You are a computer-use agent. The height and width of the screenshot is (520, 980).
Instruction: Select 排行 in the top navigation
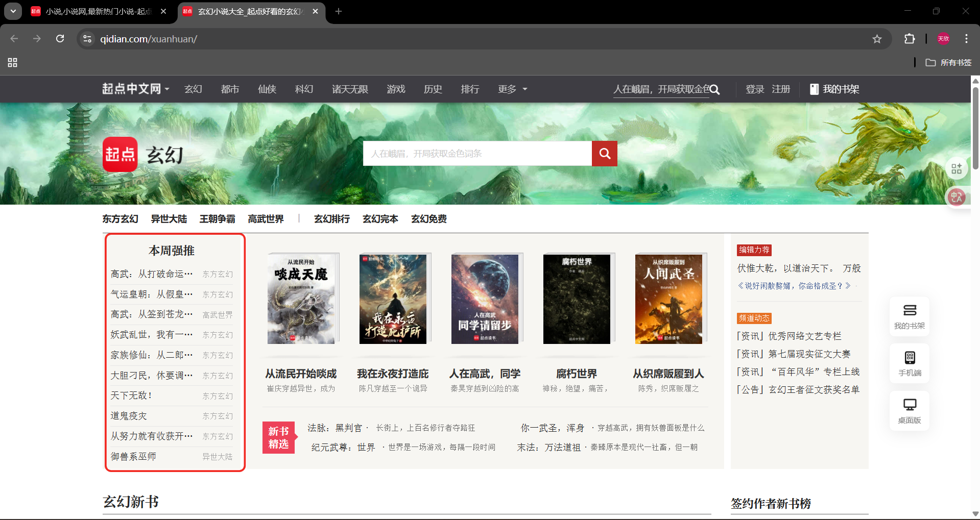pyautogui.click(x=470, y=89)
